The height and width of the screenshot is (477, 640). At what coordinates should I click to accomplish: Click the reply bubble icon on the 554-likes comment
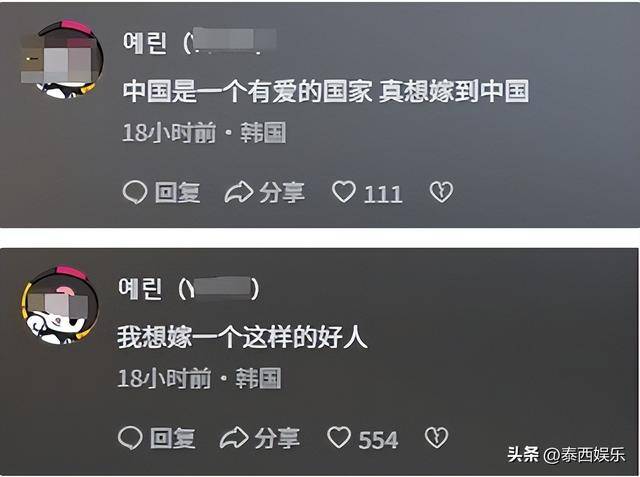point(130,438)
